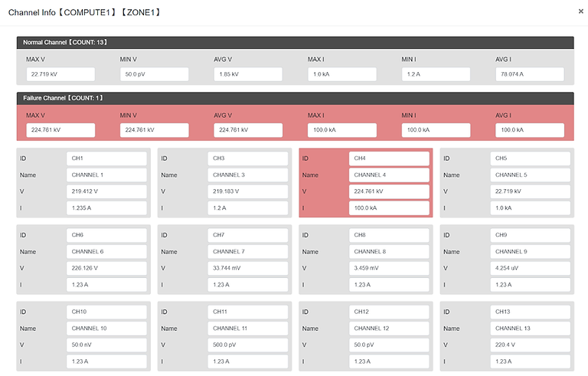
Task: Click current field 1.235 A
Action: [106, 208]
